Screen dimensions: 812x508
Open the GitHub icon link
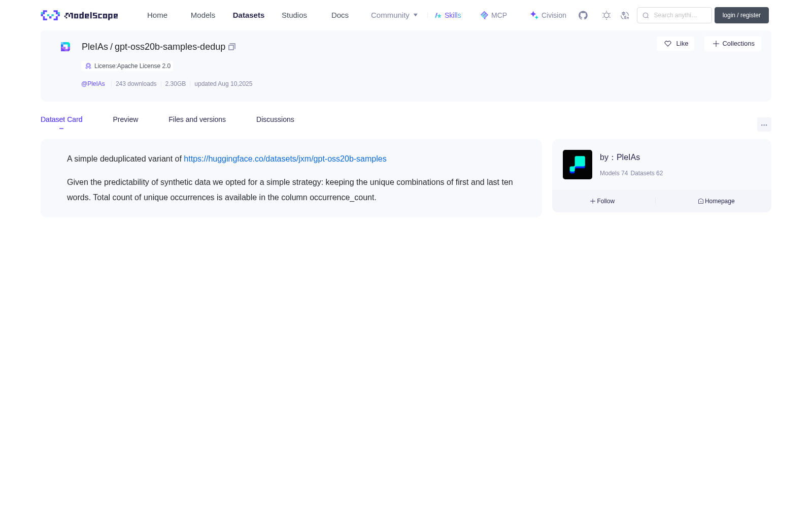583,15
